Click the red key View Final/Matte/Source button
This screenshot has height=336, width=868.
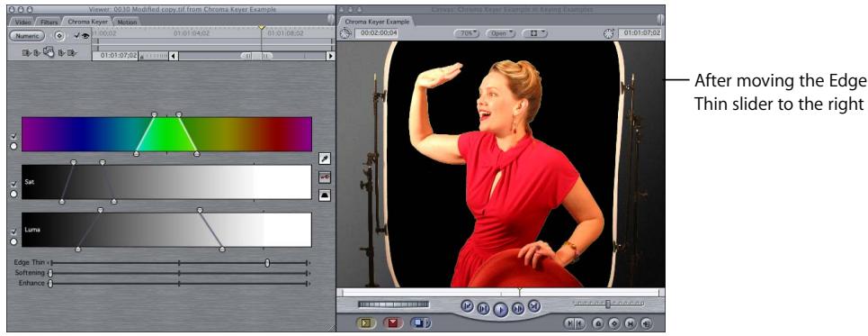[x=325, y=177]
